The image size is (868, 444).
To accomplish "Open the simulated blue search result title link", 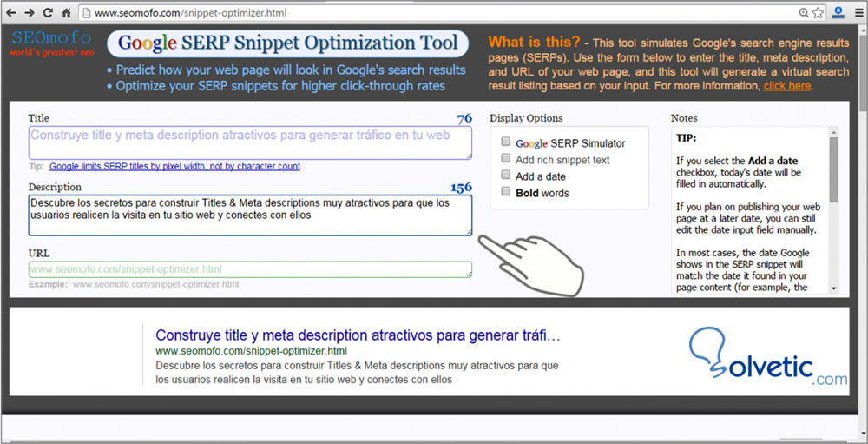I will pyautogui.click(x=358, y=335).
